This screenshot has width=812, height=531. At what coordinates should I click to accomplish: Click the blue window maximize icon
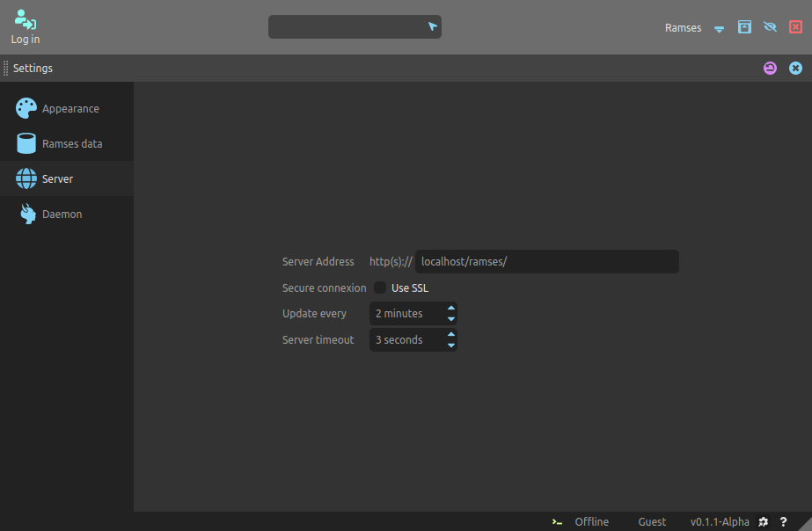point(744,27)
